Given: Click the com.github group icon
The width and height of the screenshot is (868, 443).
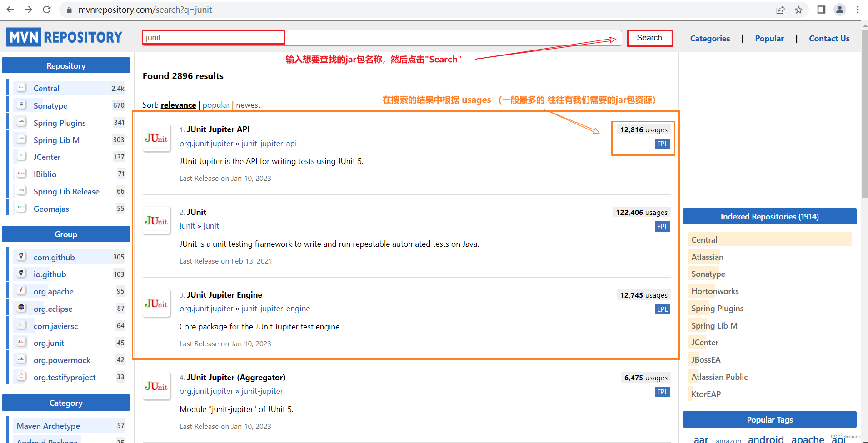Looking at the screenshot, I should [21, 256].
